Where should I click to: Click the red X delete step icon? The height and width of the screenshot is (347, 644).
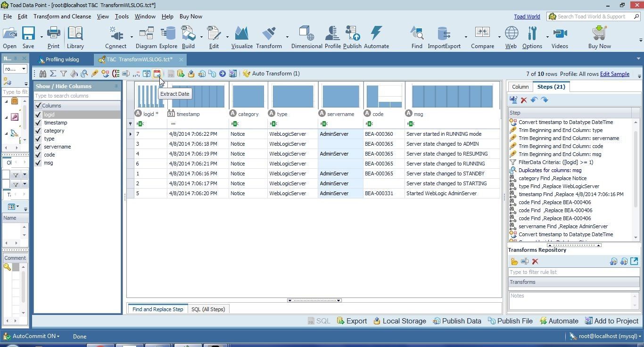(x=524, y=100)
